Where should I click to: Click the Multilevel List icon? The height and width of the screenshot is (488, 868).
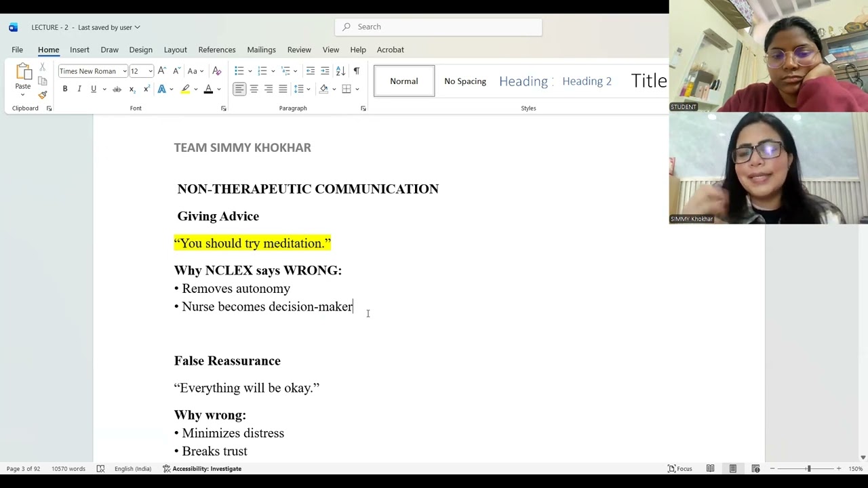[285, 70]
